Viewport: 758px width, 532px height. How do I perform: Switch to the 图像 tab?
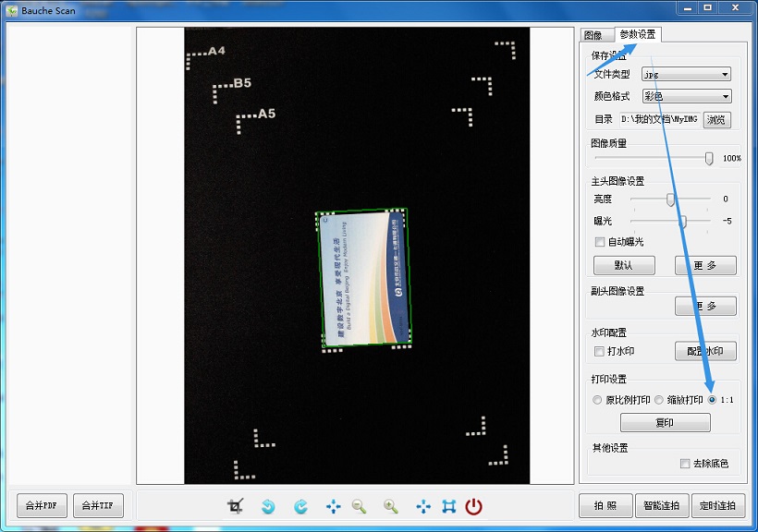(x=593, y=35)
